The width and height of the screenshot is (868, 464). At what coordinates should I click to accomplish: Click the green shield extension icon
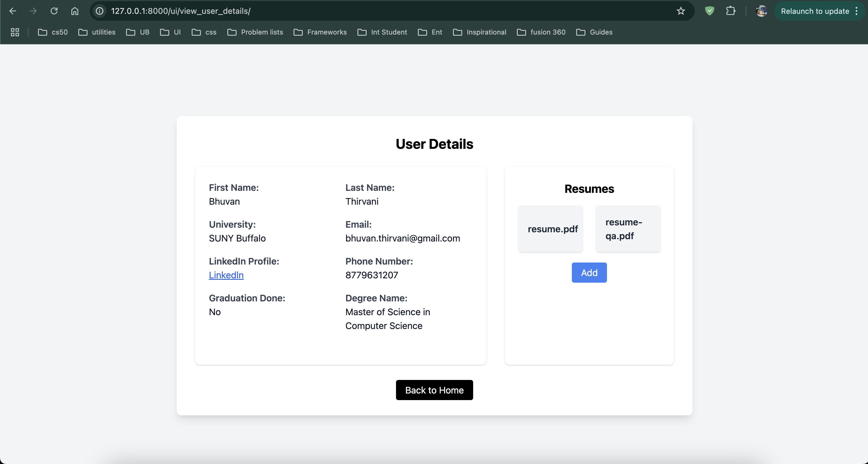(x=710, y=11)
